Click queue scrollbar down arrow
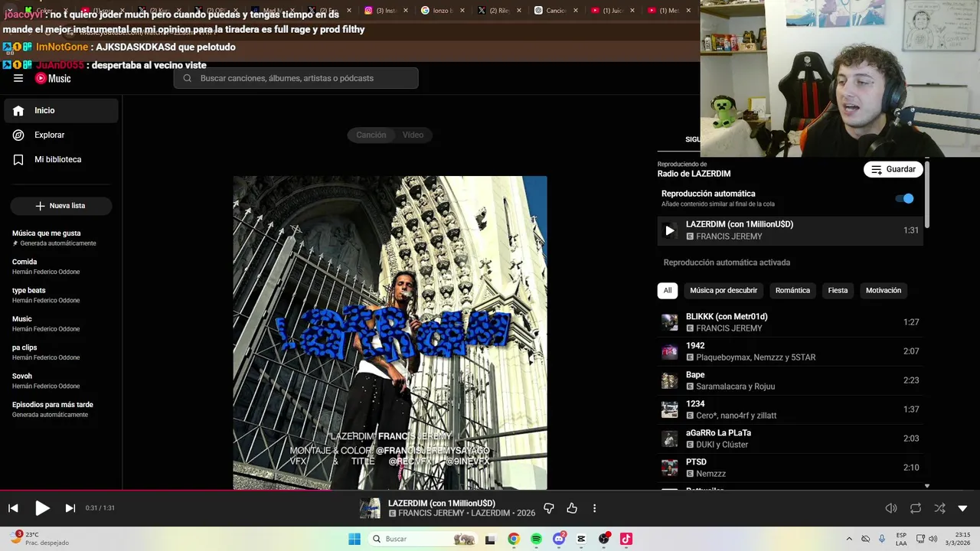The width and height of the screenshot is (980, 551). tap(926, 486)
